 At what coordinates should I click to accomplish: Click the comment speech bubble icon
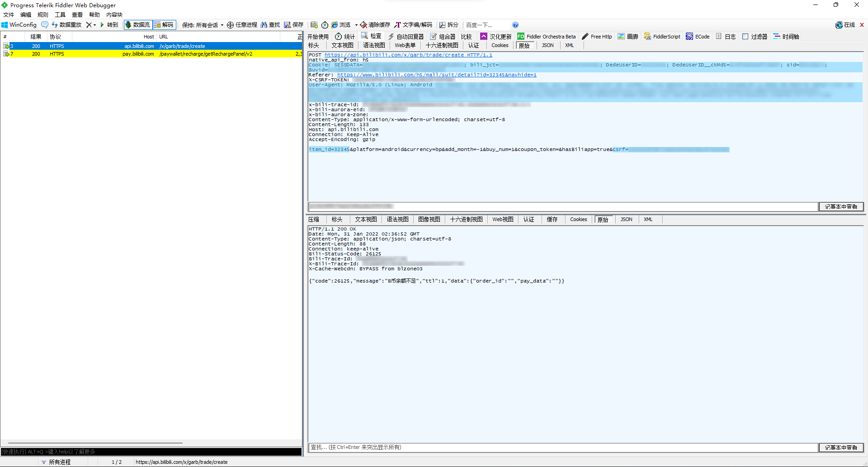[x=45, y=25]
